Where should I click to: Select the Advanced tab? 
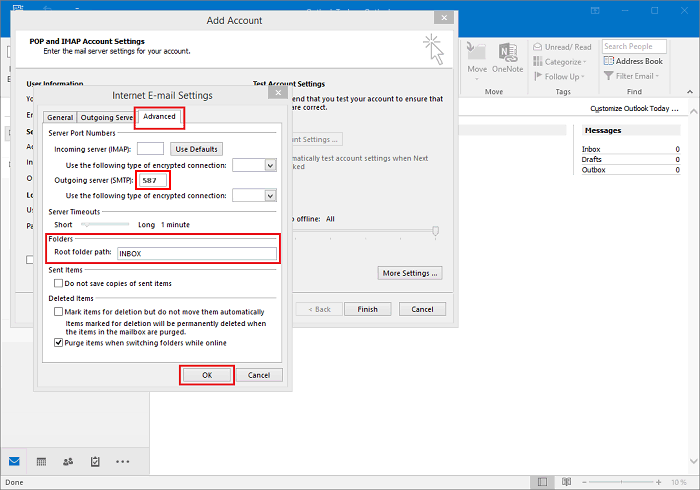tap(159, 116)
